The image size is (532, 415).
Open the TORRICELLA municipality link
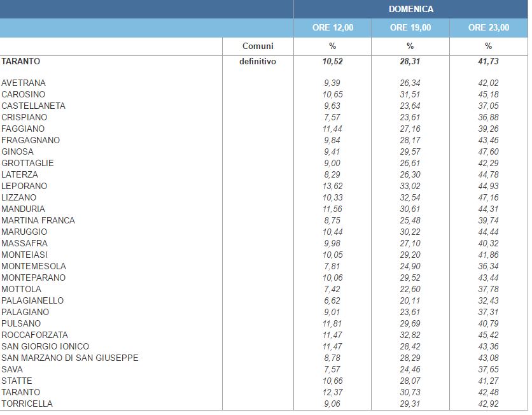point(27,404)
